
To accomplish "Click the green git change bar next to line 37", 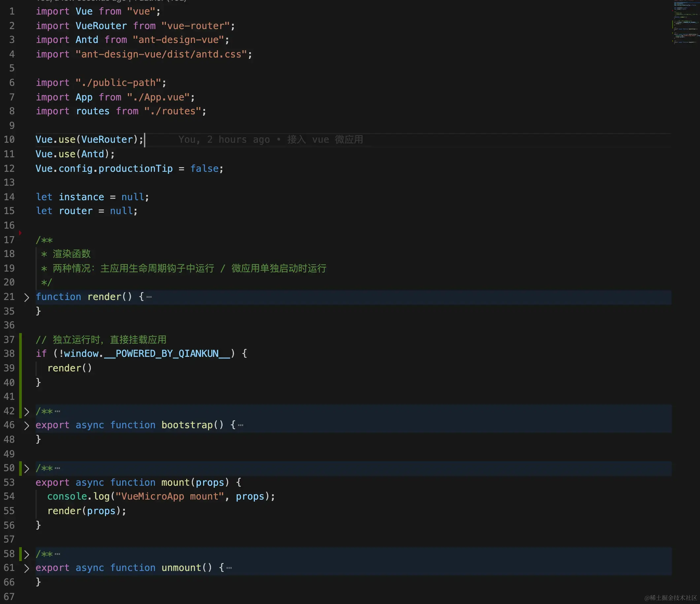I will (20, 339).
